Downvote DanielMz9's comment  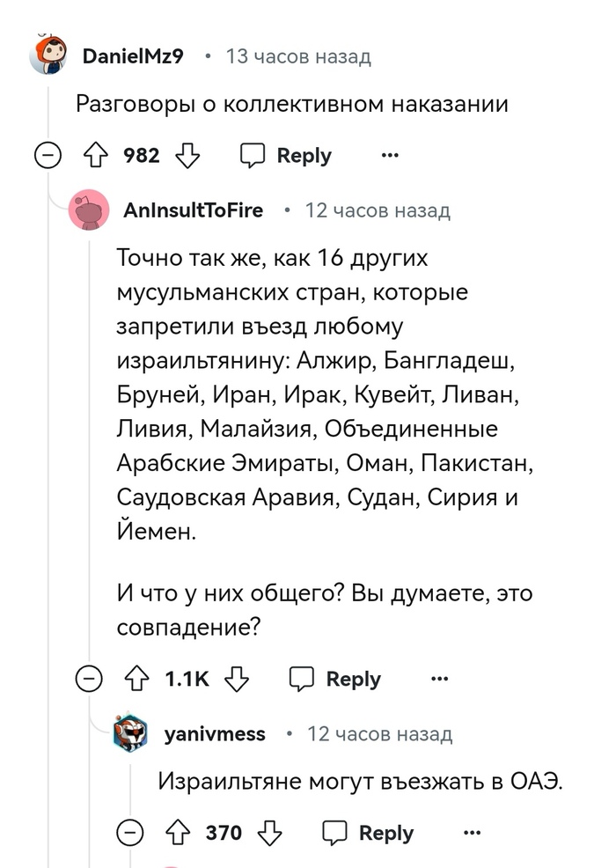(x=188, y=156)
